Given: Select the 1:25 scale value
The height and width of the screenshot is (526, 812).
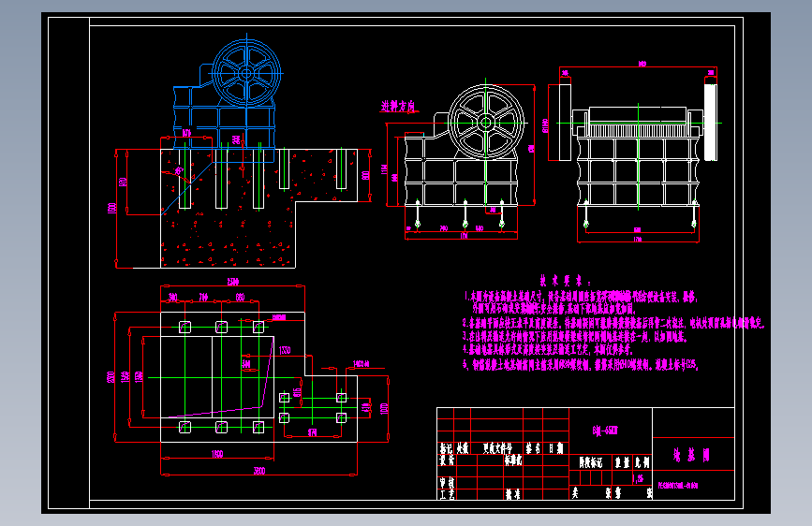Looking at the screenshot, I should coord(639,478).
